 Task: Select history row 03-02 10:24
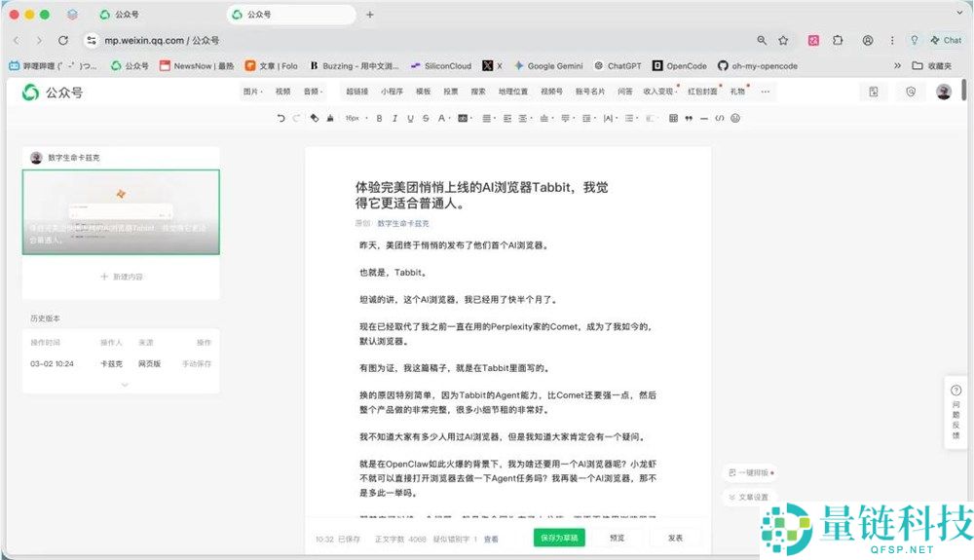point(121,364)
